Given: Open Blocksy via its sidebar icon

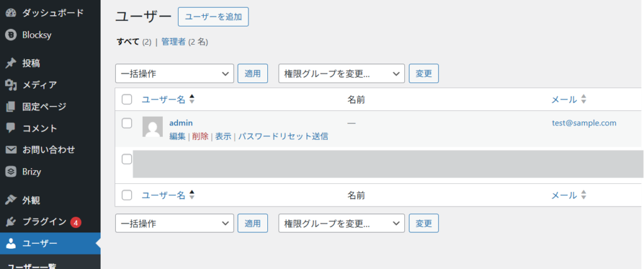Looking at the screenshot, I should (x=10, y=35).
